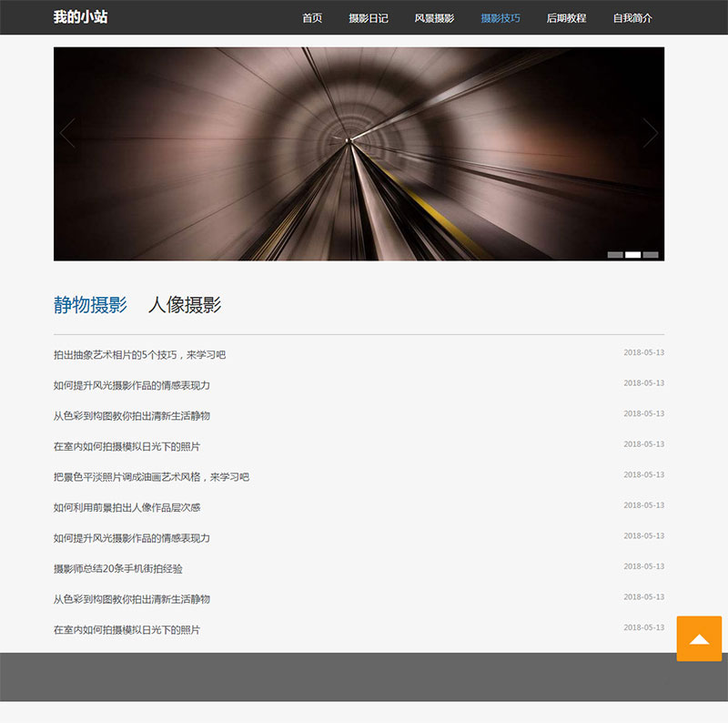The width and height of the screenshot is (728, 723).
Task: Open the first 在室内如何拍摄模拟日光下的照片 article
Action: point(126,446)
